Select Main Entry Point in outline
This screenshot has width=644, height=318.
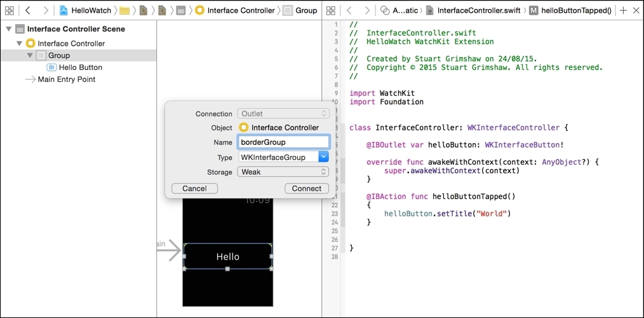pyautogui.click(x=66, y=79)
